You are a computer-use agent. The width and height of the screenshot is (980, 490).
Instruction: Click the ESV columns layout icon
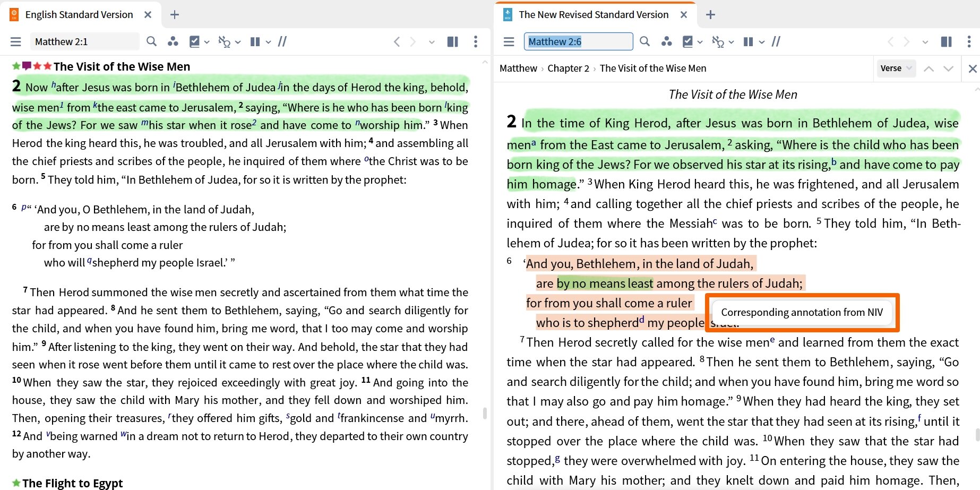(x=255, y=41)
